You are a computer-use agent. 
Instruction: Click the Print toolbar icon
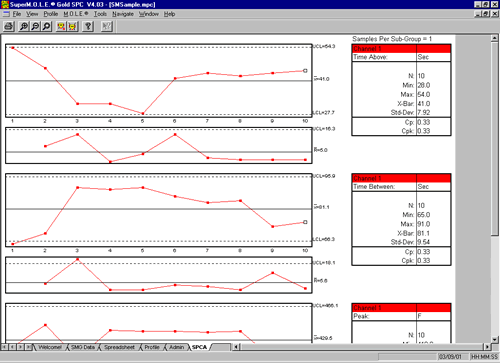pos(9,26)
